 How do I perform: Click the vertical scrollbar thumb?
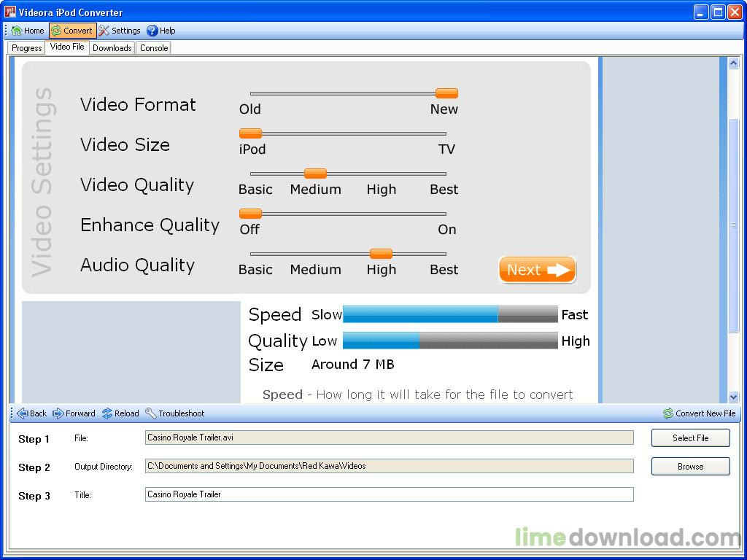click(x=734, y=225)
